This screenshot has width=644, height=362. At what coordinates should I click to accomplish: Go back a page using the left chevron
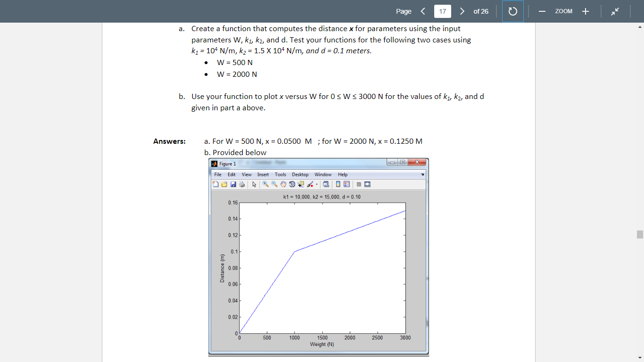pyautogui.click(x=422, y=11)
